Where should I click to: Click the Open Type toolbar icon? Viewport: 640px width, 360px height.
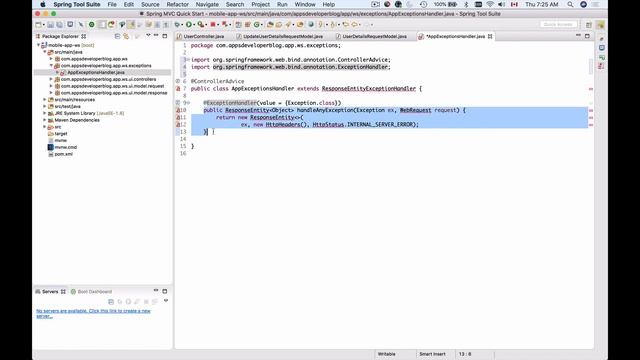pos(270,24)
